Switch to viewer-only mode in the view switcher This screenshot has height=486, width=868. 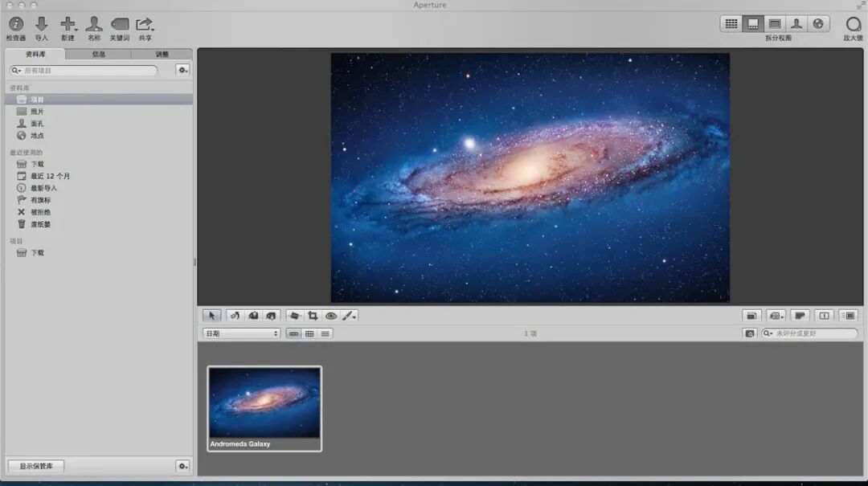[x=775, y=24]
